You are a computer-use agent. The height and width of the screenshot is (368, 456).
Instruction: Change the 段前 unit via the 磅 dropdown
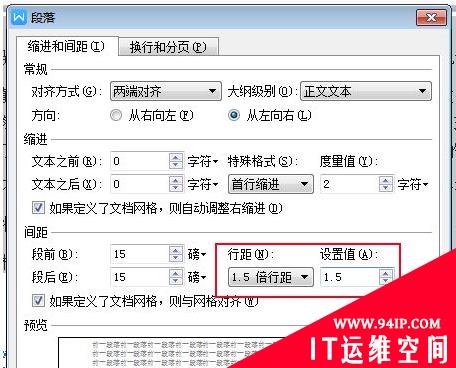tap(197, 254)
